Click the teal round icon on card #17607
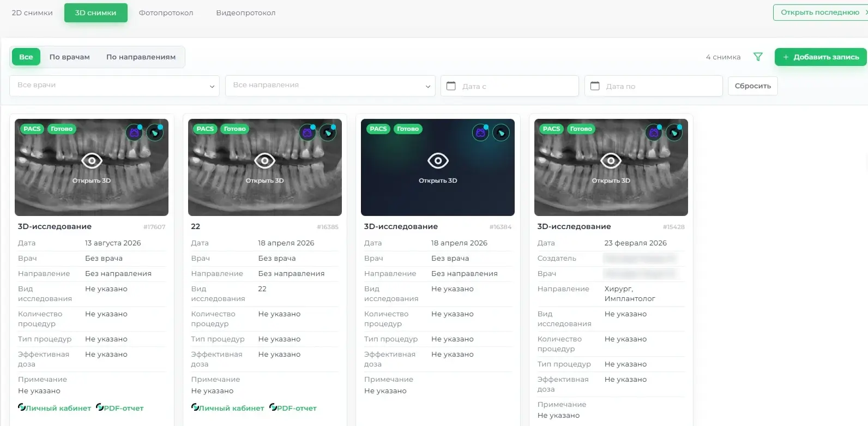868x426 pixels. [155, 133]
